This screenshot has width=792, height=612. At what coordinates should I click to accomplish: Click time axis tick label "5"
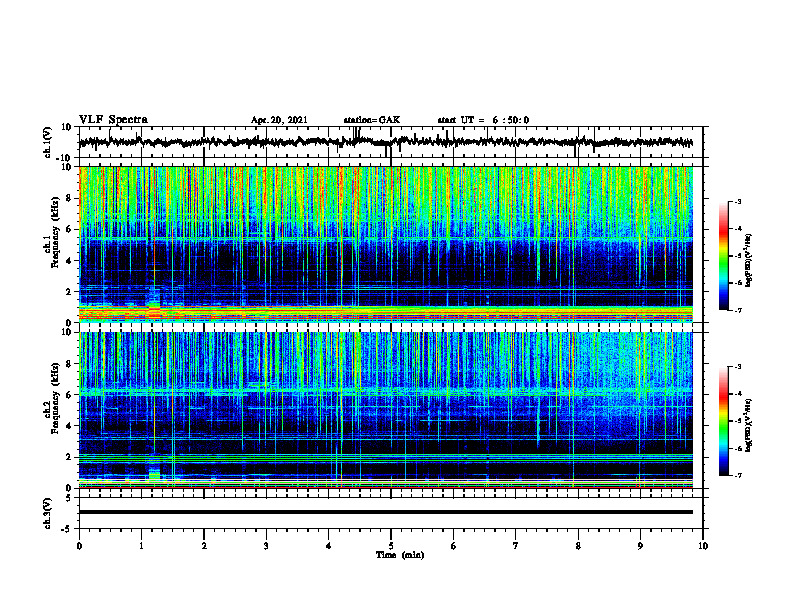(x=391, y=546)
